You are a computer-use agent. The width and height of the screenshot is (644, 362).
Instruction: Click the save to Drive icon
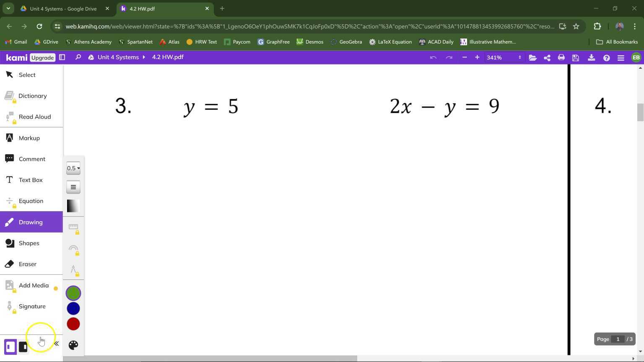point(575,57)
